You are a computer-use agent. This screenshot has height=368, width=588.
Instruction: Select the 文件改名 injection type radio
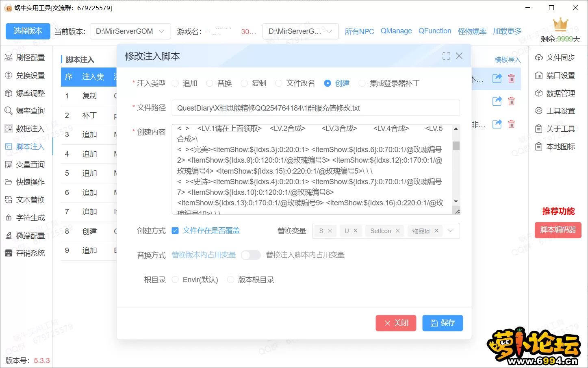point(279,83)
